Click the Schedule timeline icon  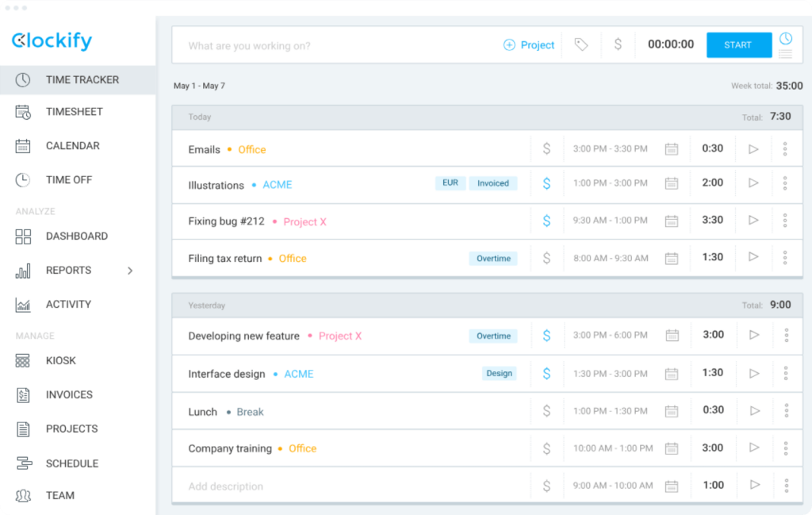[x=24, y=463]
